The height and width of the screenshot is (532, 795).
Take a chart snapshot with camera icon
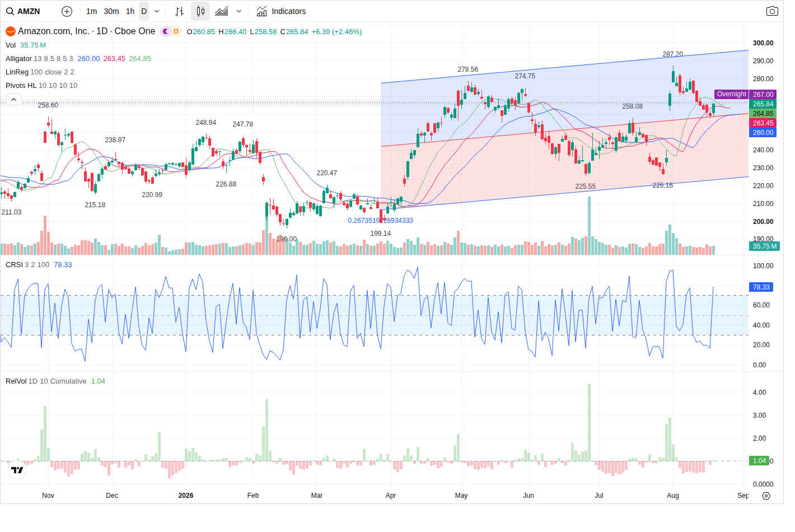(x=772, y=11)
